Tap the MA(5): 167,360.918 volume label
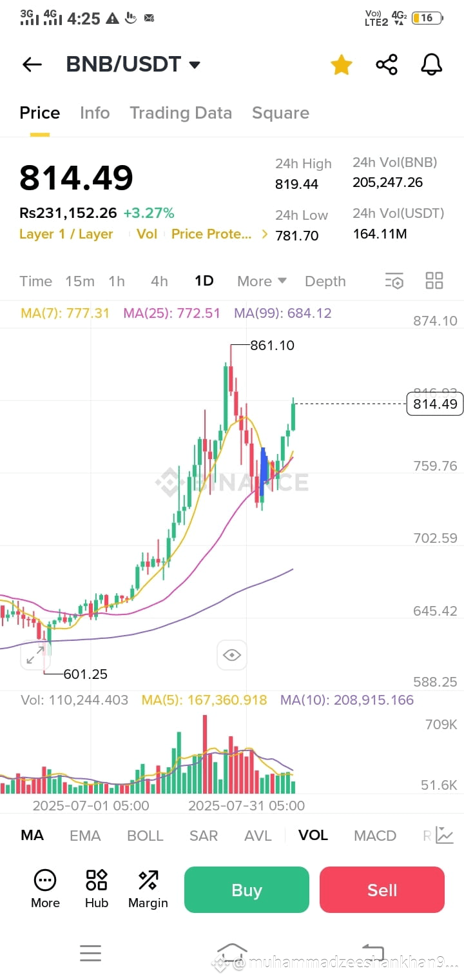Image resolution: width=464 pixels, height=980 pixels. [x=204, y=700]
